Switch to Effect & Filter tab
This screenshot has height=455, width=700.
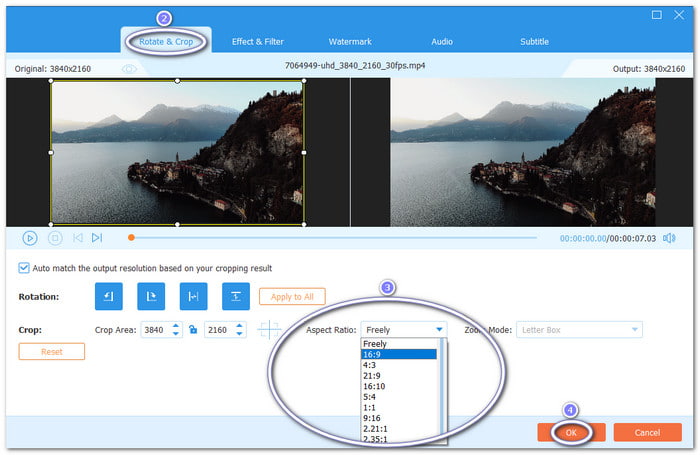[x=258, y=42]
